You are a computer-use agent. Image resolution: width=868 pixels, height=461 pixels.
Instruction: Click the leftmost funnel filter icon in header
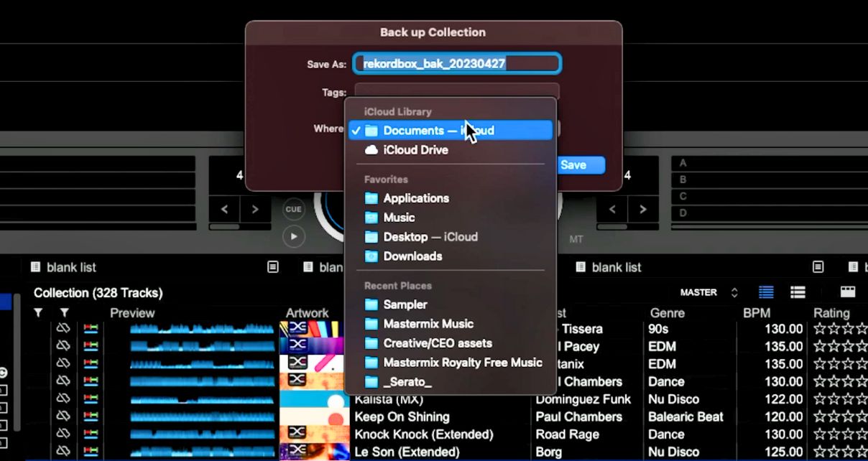point(38,312)
